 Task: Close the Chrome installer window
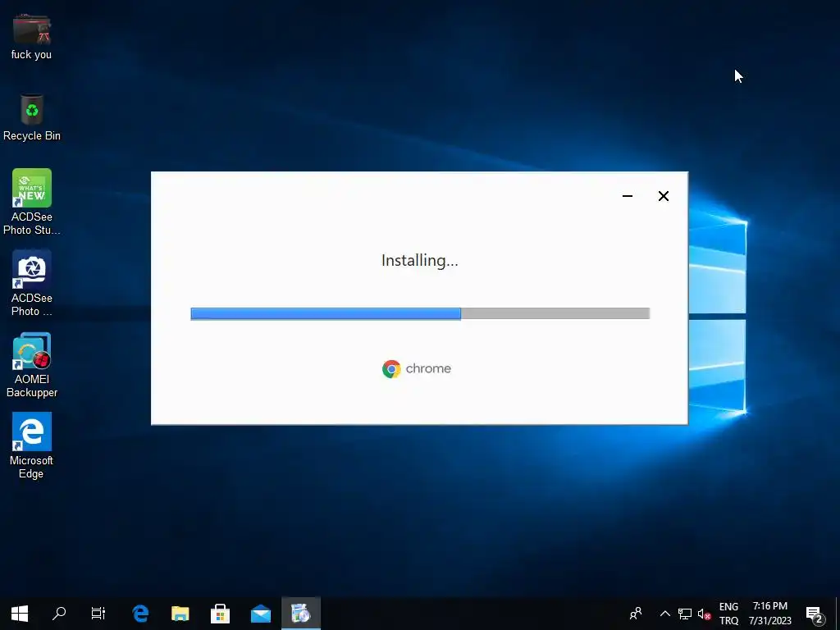(x=663, y=196)
